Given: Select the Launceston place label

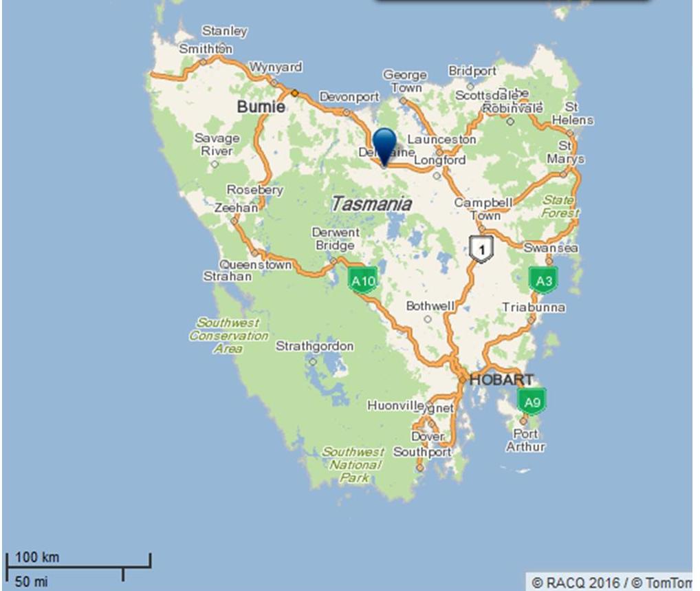Looking at the screenshot, I should [x=440, y=138].
